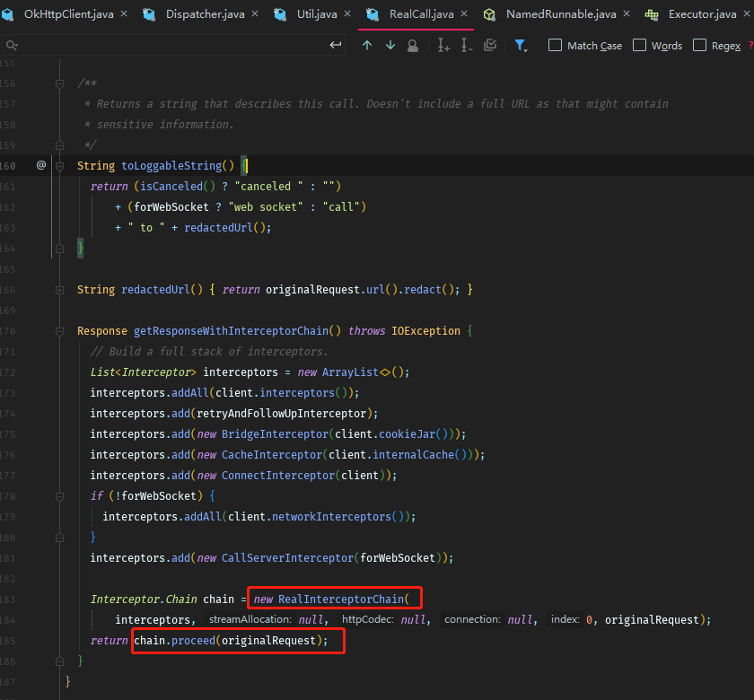Click select all occurrences icon
This screenshot has width=754, height=700.
[x=490, y=45]
